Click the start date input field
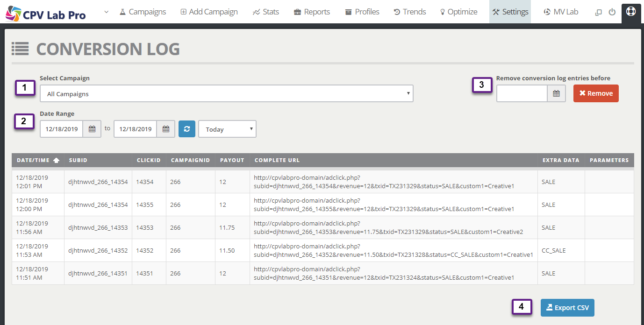Image resolution: width=644 pixels, height=325 pixels. (x=61, y=129)
